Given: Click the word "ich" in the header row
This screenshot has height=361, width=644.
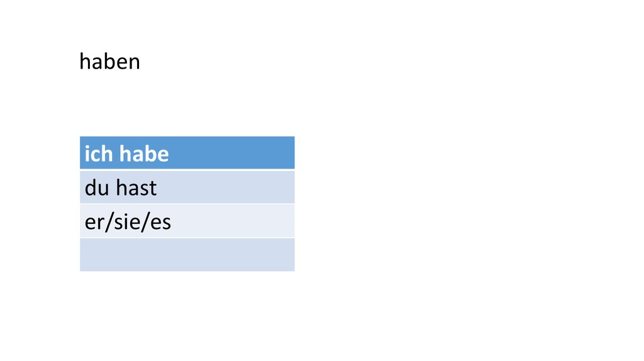Looking at the screenshot, I should 98,154.
